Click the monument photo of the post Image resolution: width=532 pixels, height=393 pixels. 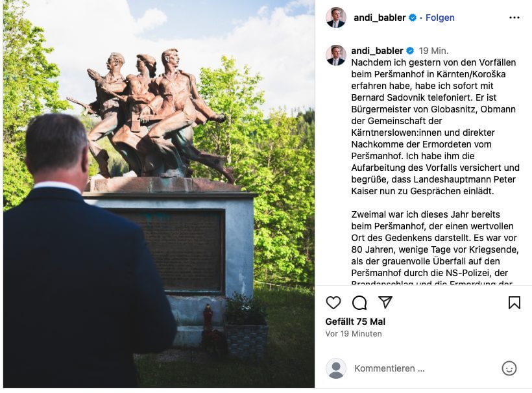tap(159, 194)
